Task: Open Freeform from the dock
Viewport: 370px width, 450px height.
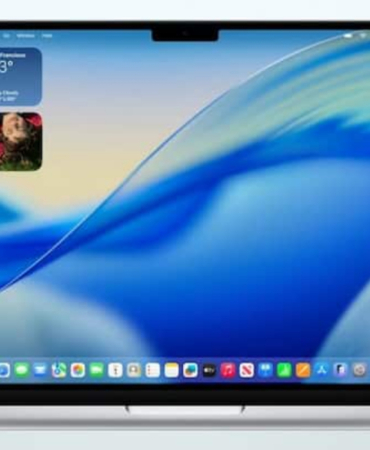Action: pyautogui.click(x=190, y=370)
